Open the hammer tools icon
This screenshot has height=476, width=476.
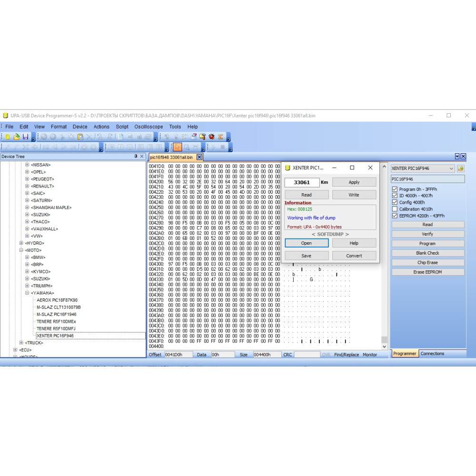202,137
